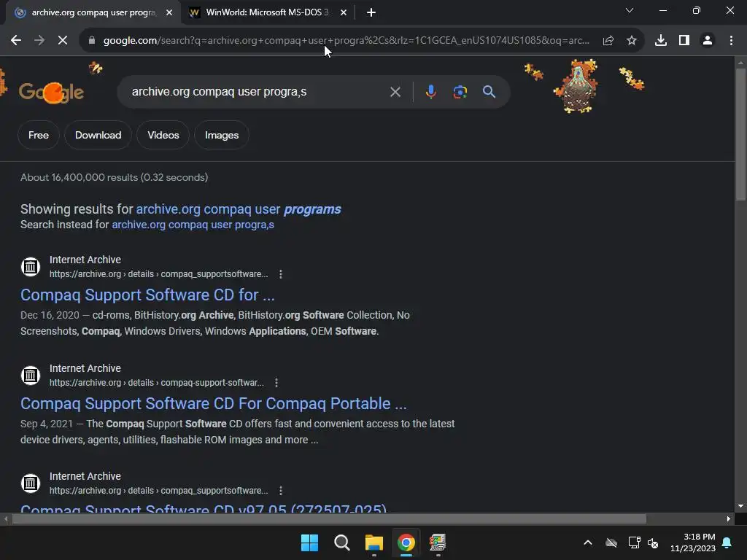Submit search with magnifying glass
The image size is (747, 560).
point(489,92)
